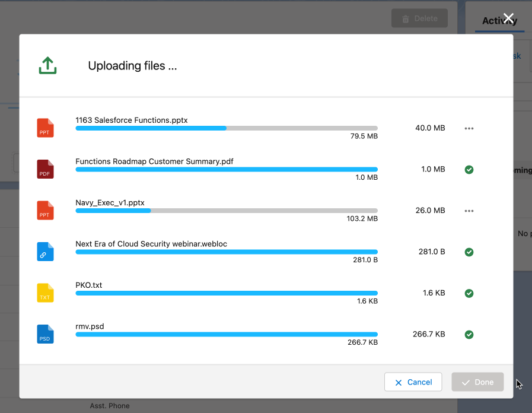Image resolution: width=532 pixels, height=413 pixels.
Task: Click green checkmark for rmv.psd
Action: click(469, 335)
